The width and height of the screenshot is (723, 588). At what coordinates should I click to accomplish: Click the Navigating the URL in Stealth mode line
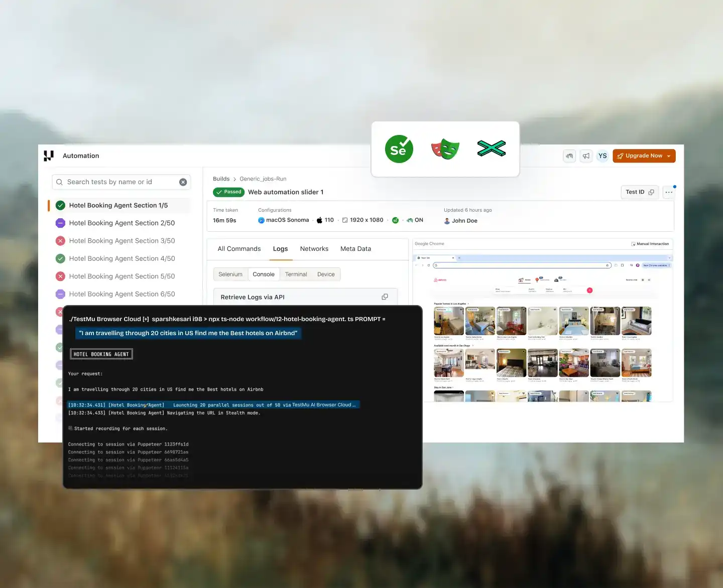[164, 413]
